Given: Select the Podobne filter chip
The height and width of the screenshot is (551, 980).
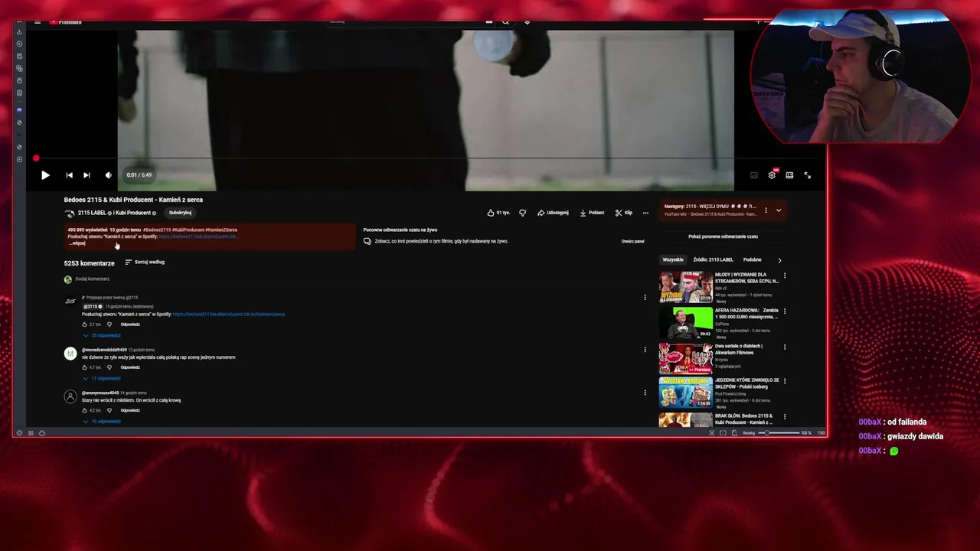Looking at the screenshot, I should pyautogui.click(x=752, y=259).
